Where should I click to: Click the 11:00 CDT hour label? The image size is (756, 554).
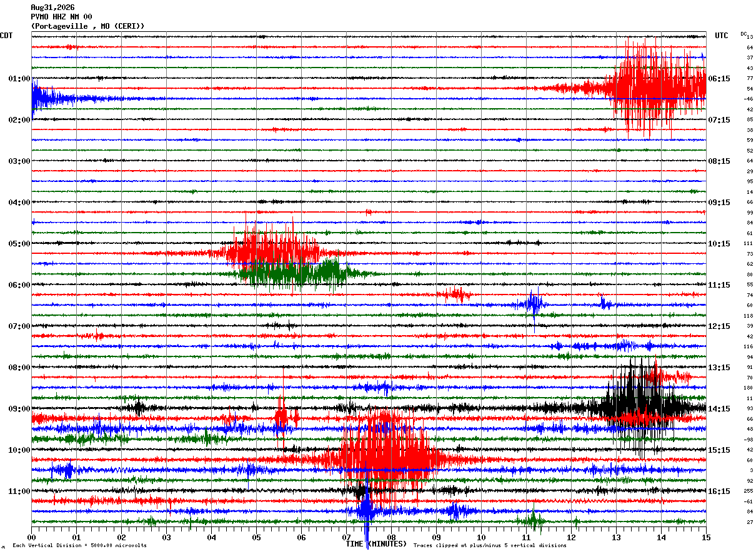(x=19, y=491)
